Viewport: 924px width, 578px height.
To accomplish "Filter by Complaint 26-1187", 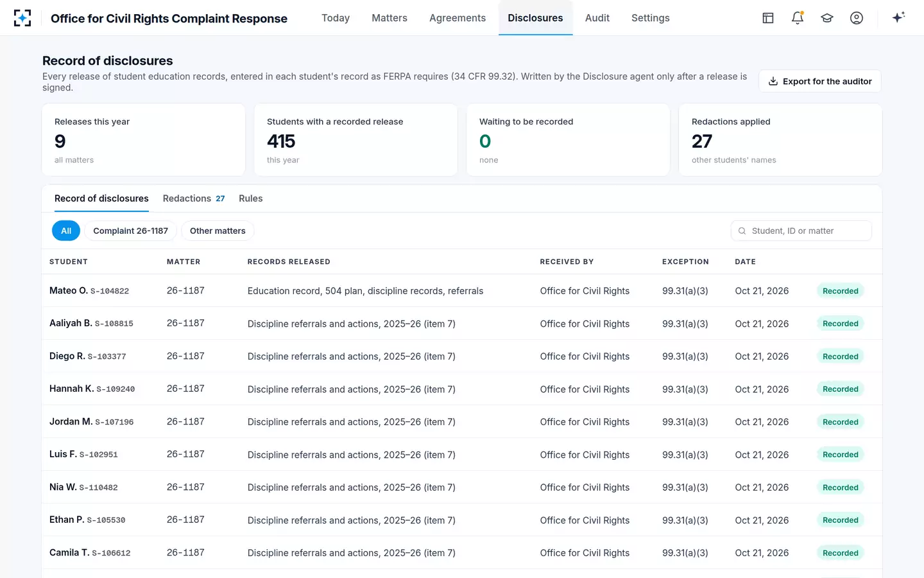I will [x=130, y=231].
